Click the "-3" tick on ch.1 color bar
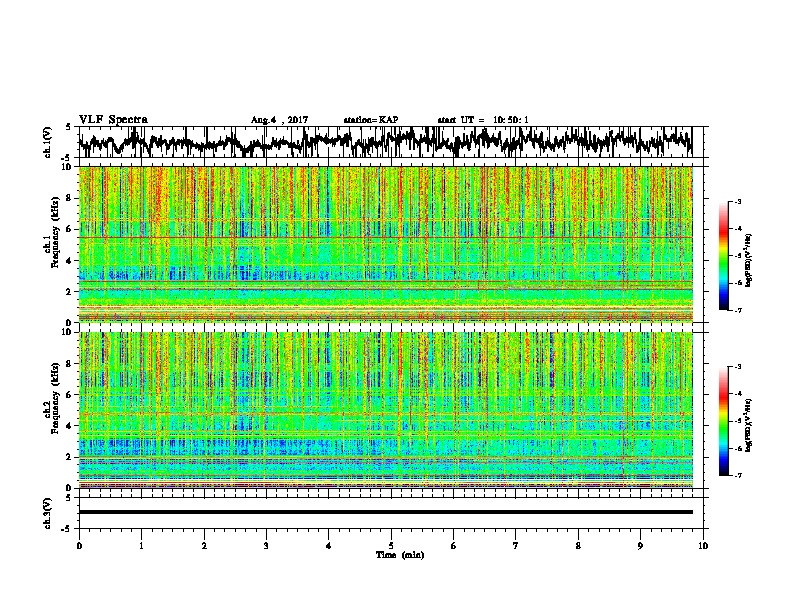 [738, 201]
